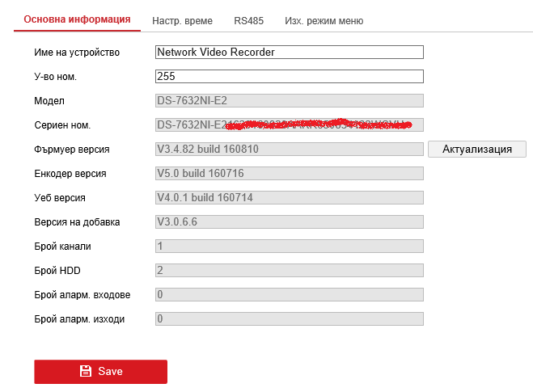Click the Име на устройство input field
Viewport: 533px width, 392px height.
pos(290,52)
